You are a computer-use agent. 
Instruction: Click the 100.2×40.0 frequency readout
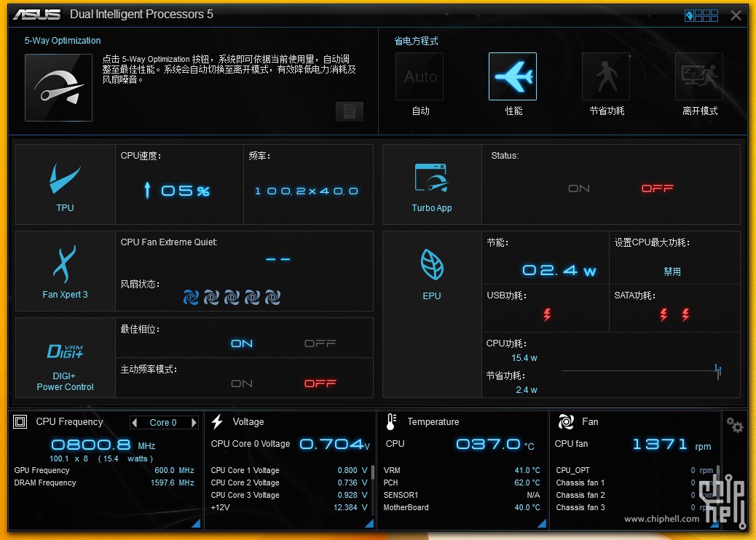(307, 191)
